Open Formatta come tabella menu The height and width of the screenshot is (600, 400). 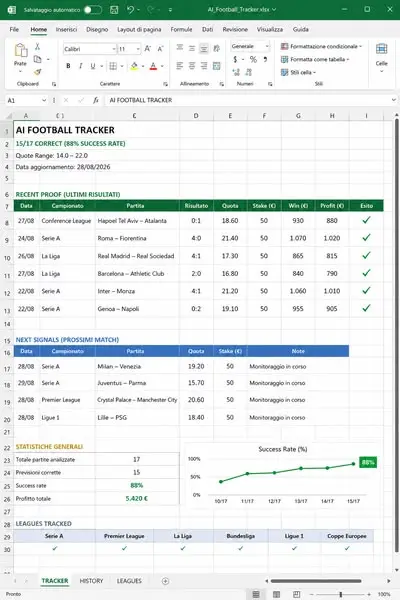coord(315,59)
